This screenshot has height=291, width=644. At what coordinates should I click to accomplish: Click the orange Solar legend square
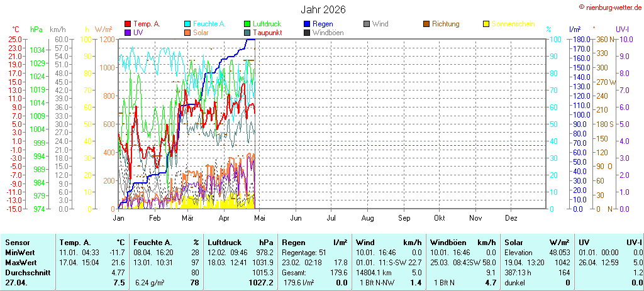point(187,33)
